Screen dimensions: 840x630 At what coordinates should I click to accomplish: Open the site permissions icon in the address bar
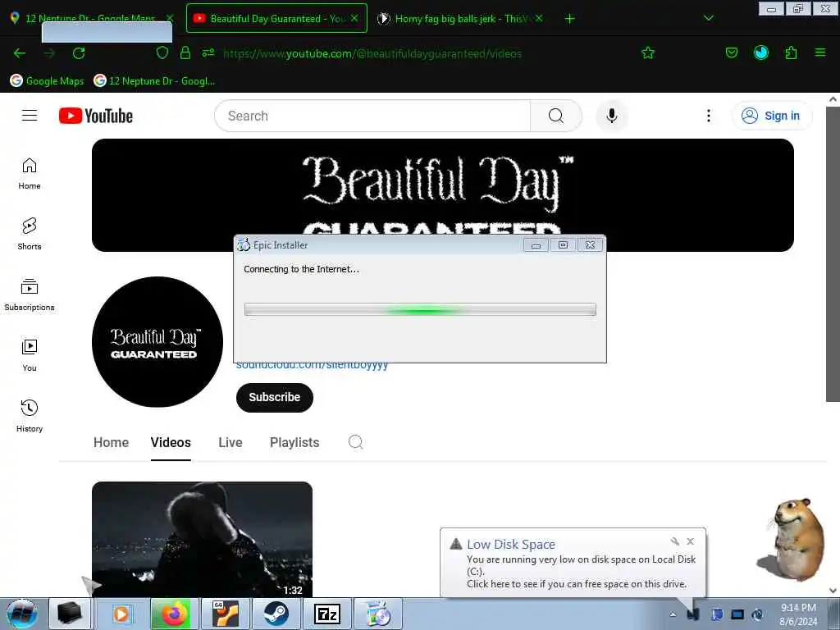click(x=208, y=52)
